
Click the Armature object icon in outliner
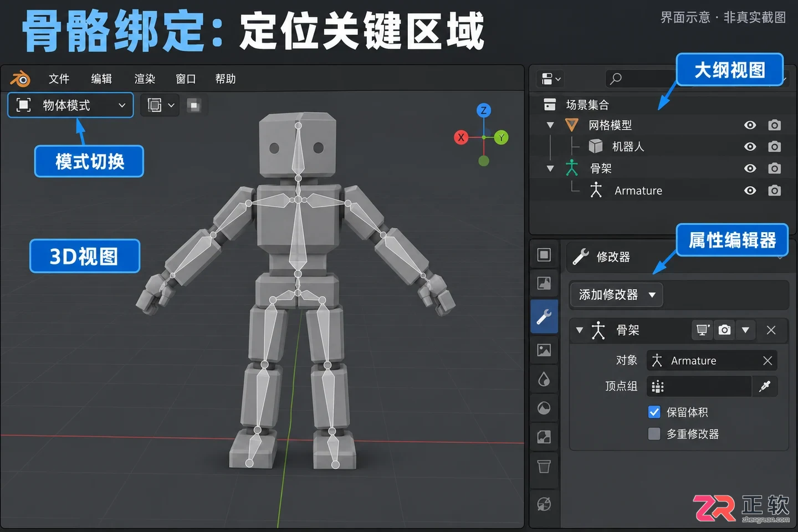click(x=596, y=190)
